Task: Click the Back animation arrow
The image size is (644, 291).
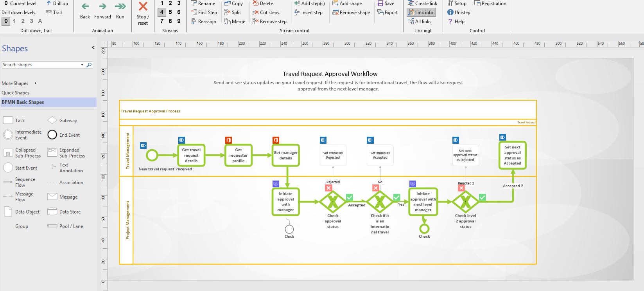Action: [85, 7]
